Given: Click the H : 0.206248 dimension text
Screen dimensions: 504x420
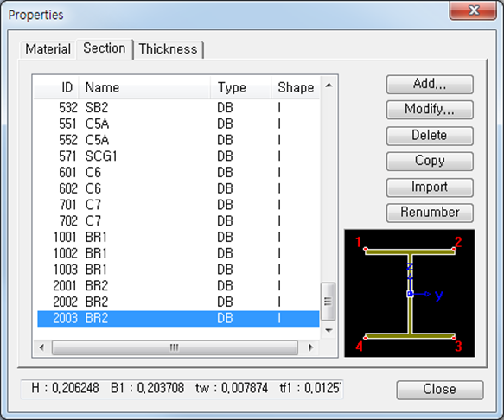Looking at the screenshot, I should click(x=65, y=389).
